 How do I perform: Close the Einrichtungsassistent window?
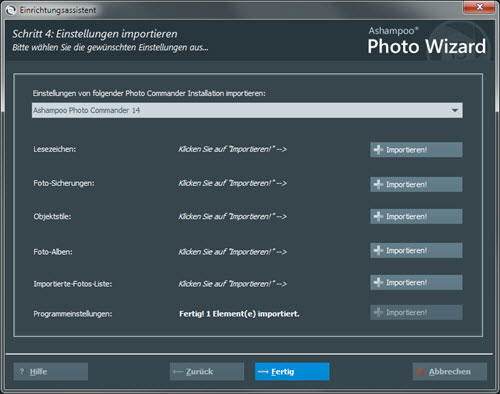(x=479, y=7)
